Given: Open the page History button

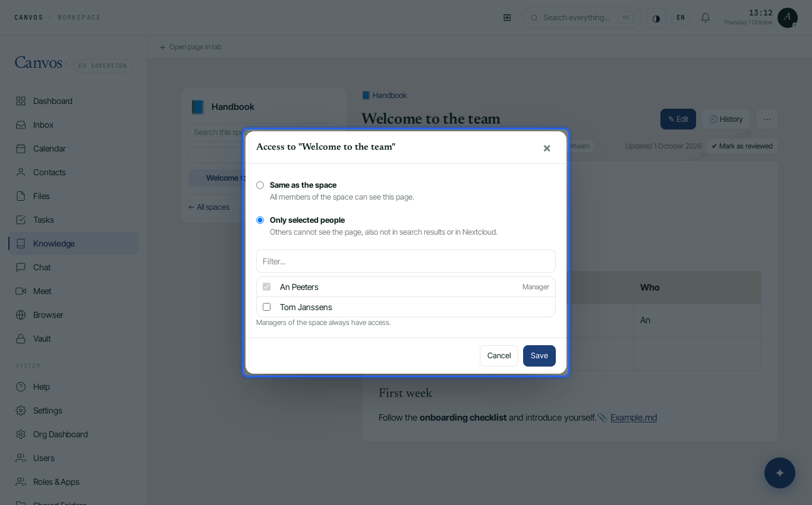Looking at the screenshot, I should point(726,119).
